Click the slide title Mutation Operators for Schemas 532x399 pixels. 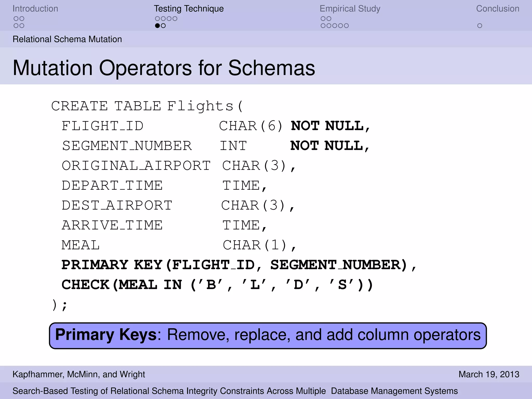point(164,68)
